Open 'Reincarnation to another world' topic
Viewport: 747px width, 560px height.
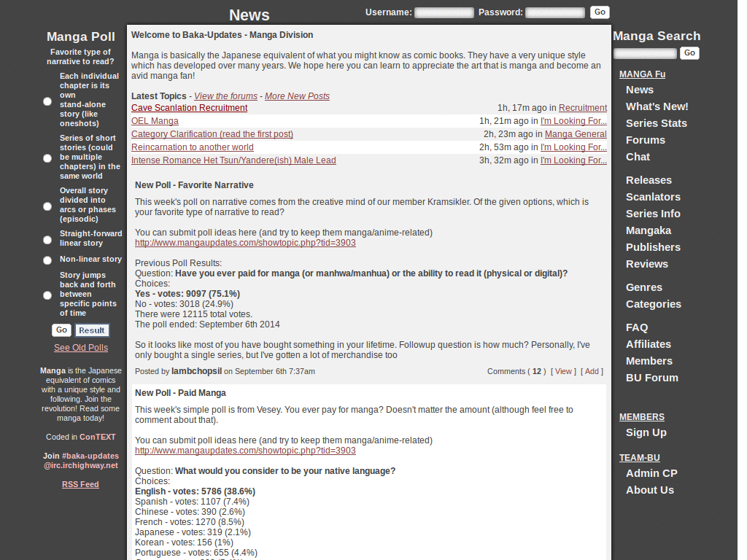(x=193, y=147)
